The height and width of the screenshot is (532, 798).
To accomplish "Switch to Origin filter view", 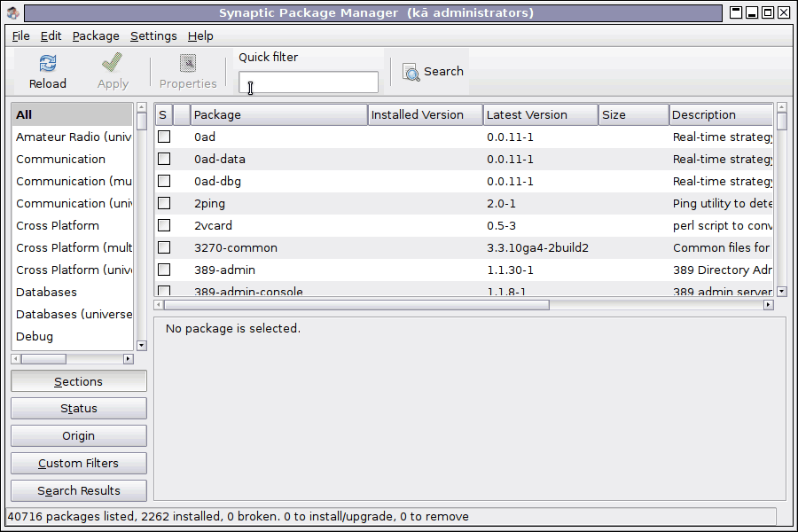I will (79, 435).
